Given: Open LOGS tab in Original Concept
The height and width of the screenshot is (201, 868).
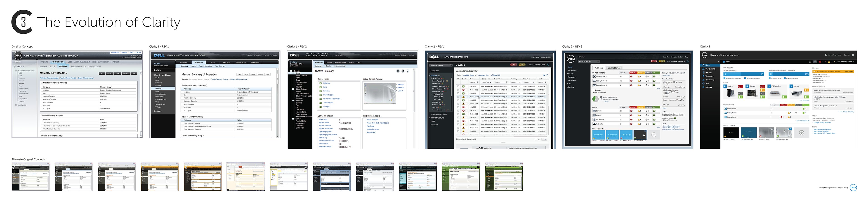Looking at the screenshot, I should click(70, 62).
